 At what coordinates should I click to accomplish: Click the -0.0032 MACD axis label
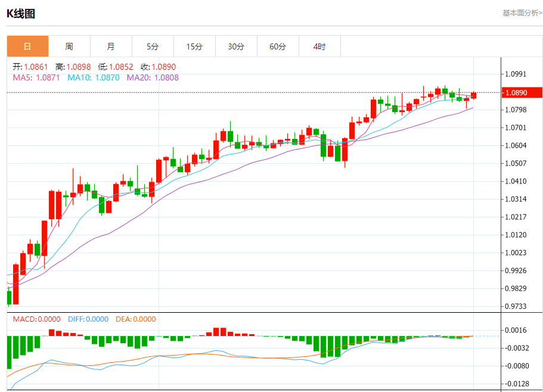(516, 348)
